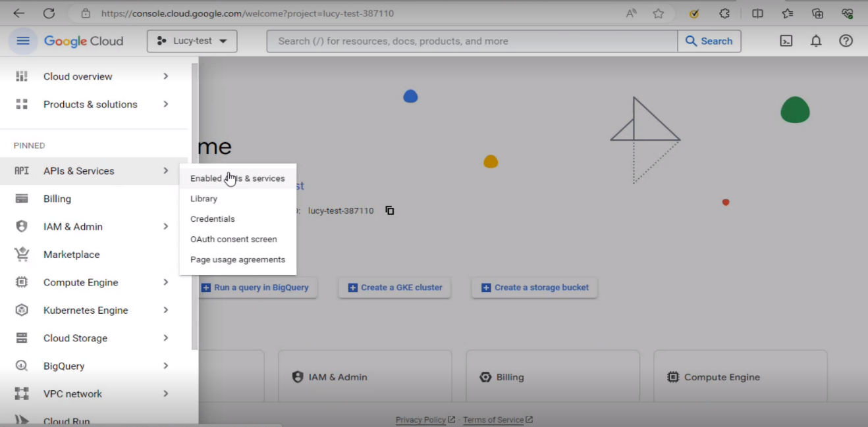Click the resource search input field
Screen dimensions: 868x427
pos(472,41)
